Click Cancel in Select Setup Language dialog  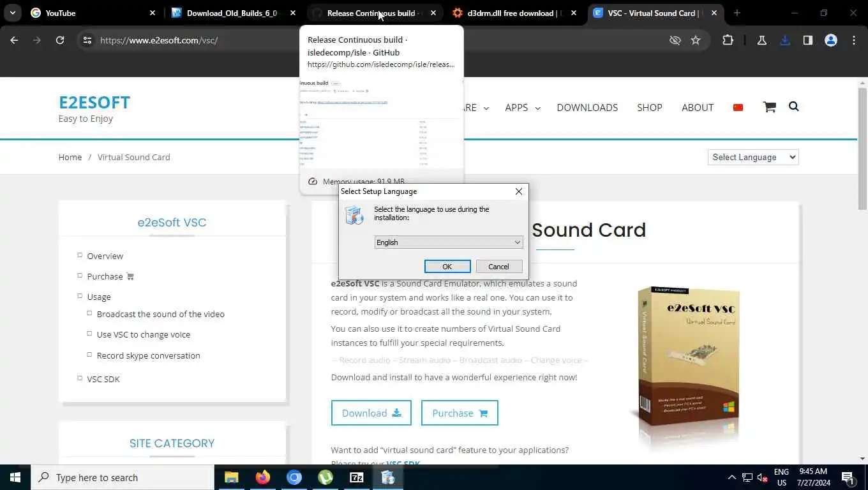tap(498, 267)
